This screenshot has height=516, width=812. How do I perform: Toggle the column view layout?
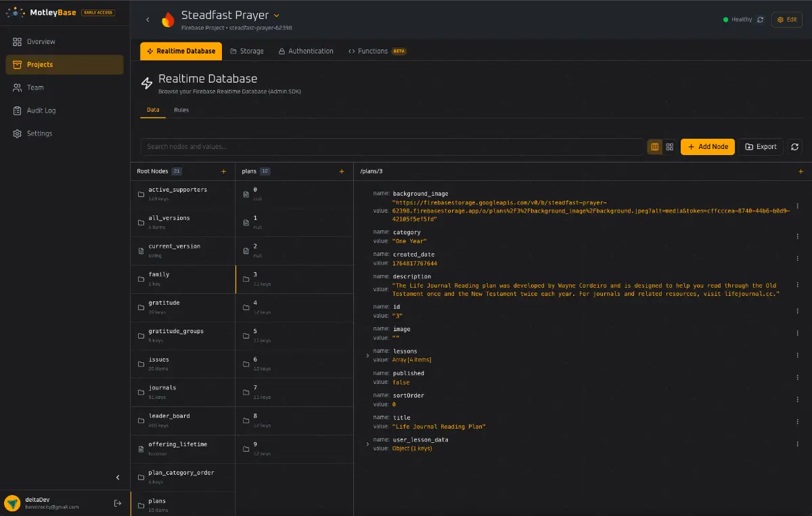654,146
